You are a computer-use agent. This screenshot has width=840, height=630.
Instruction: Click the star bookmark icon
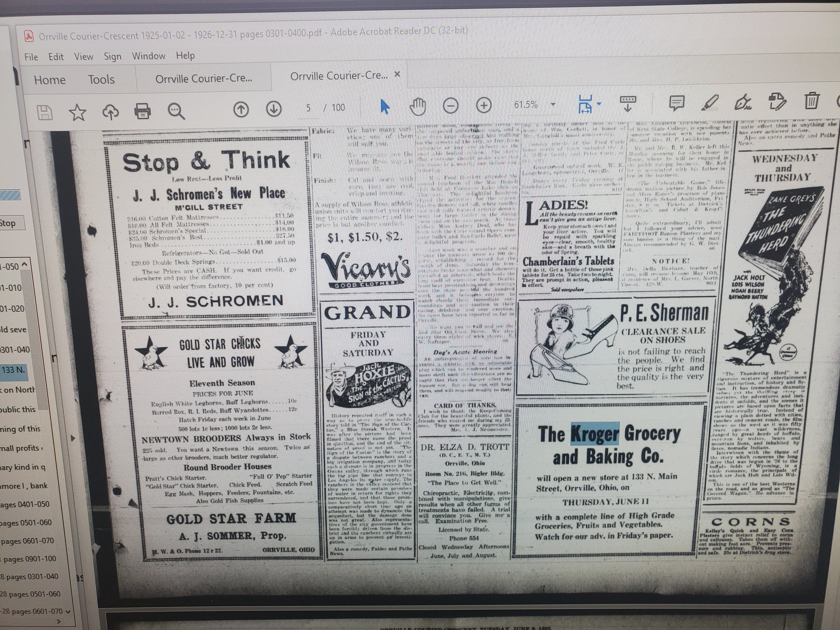point(77,112)
